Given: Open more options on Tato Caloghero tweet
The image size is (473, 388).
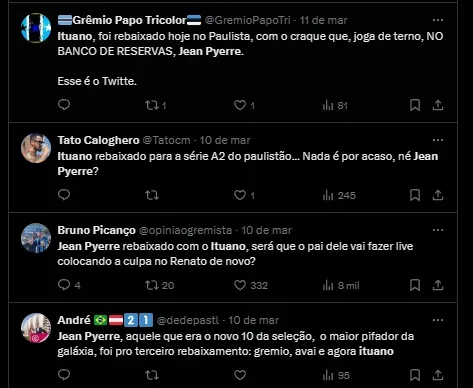Looking at the screenshot, I should coord(438,140).
